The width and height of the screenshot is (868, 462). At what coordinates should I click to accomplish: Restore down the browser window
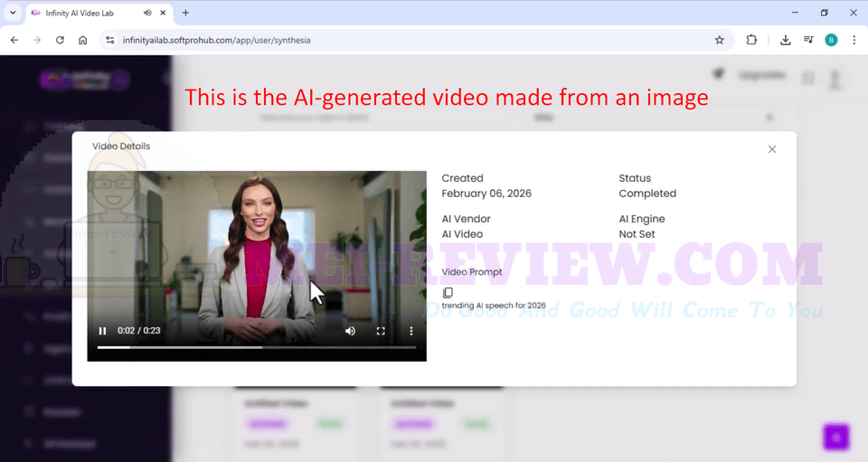pyautogui.click(x=825, y=13)
